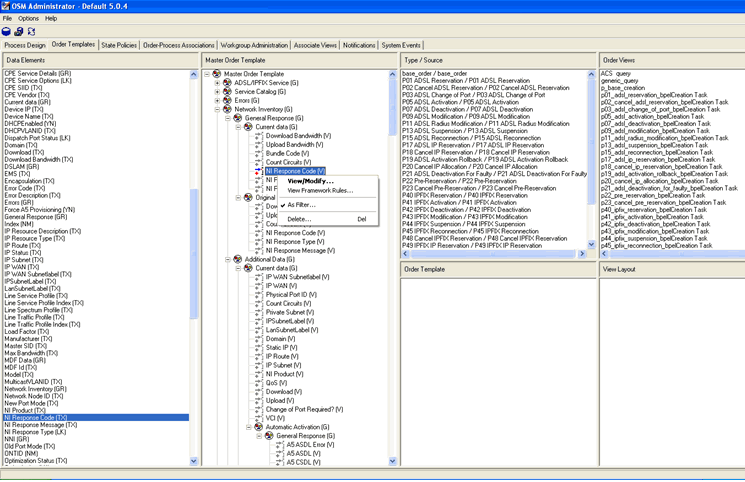Viewport: 745px width, 482px height.
Task: Switch to the Process Design tab
Action: tap(25, 45)
